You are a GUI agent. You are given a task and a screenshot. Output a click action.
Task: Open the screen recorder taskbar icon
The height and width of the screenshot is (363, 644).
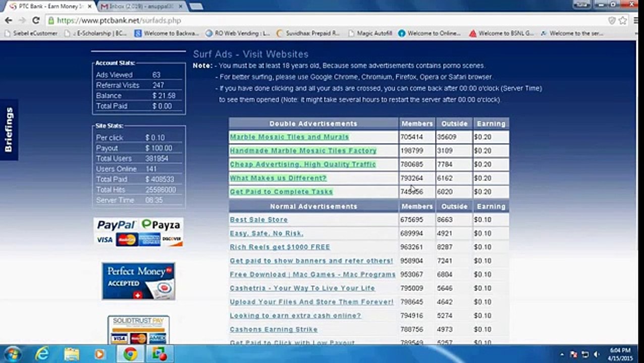159,354
